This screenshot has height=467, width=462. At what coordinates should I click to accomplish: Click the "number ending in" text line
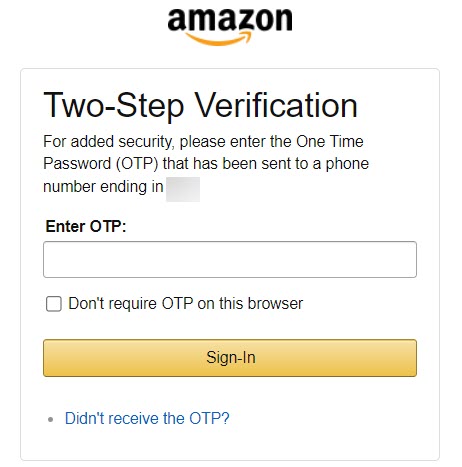(x=103, y=187)
